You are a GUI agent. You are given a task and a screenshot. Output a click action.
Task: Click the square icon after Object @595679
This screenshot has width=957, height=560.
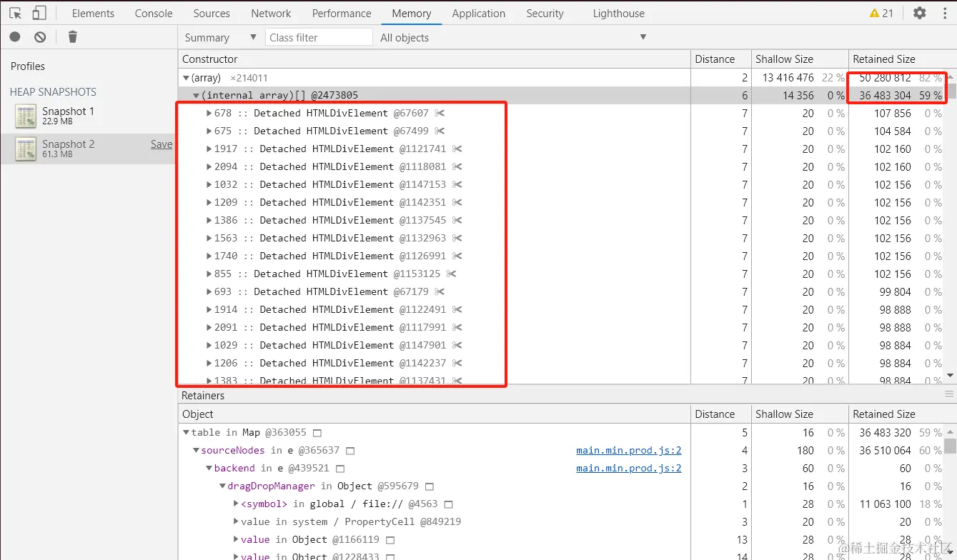[x=430, y=486]
